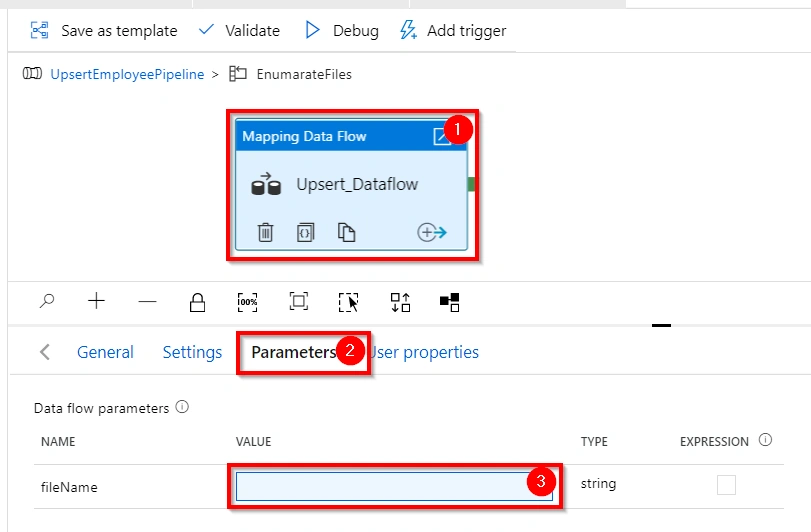Open the Parameters tab
This screenshot has width=811, height=532.
point(294,352)
